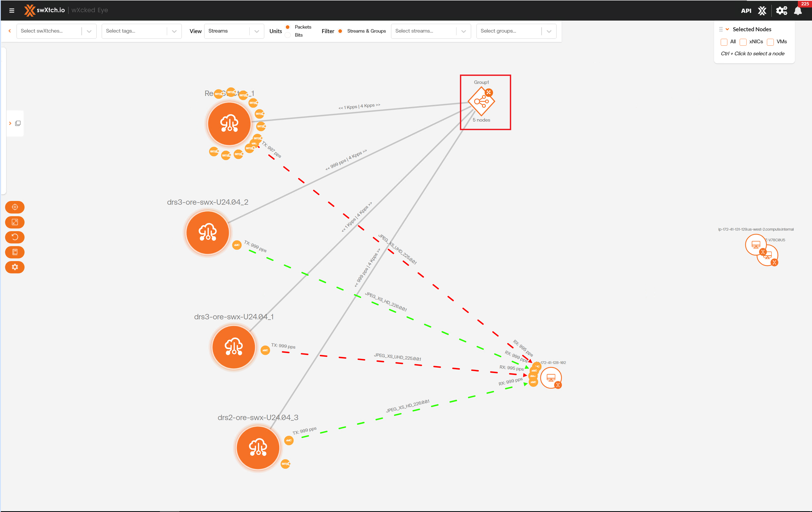
Task: Click the gear icon in left toolbar
Action: click(x=15, y=267)
